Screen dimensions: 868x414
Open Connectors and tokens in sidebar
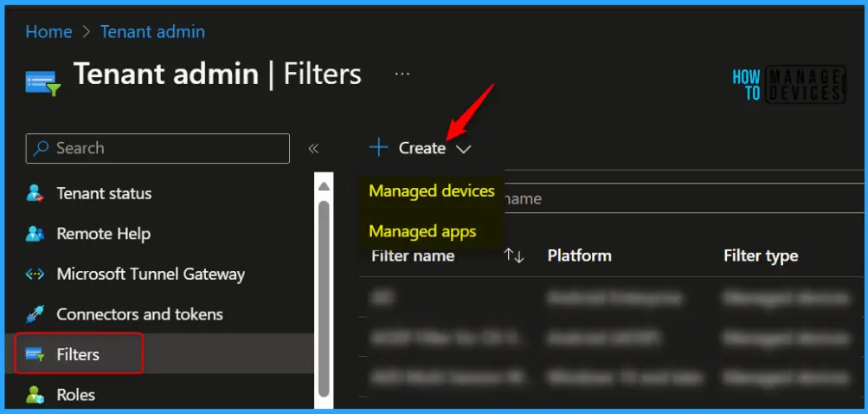(139, 314)
